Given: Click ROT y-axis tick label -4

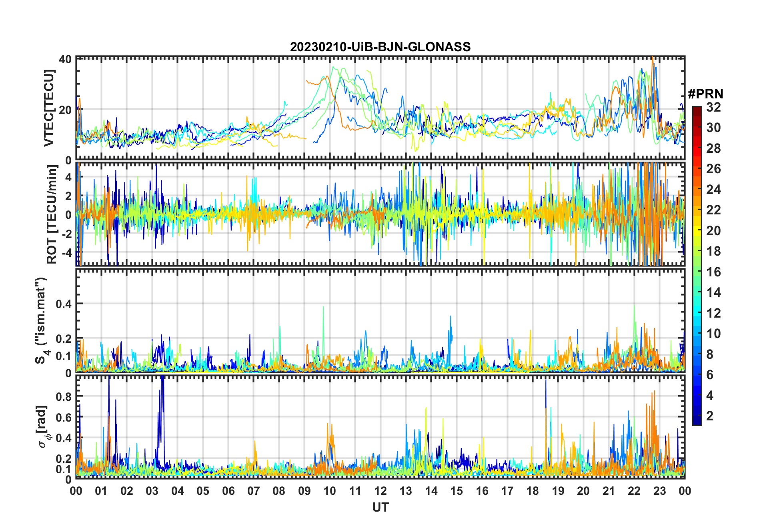Looking at the screenshot, I should (66, 253).
